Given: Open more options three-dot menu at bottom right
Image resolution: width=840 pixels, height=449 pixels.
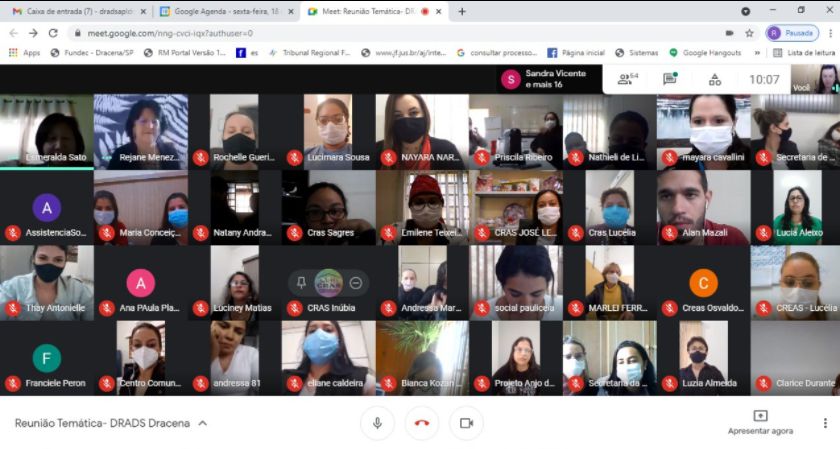Looking at the screenshot, I should click(824, 423).
